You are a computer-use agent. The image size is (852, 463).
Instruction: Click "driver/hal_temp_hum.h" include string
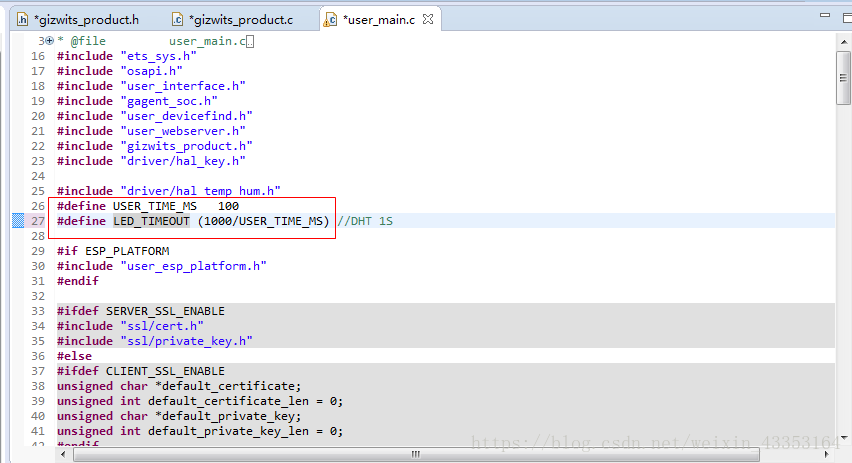point(201,191)
